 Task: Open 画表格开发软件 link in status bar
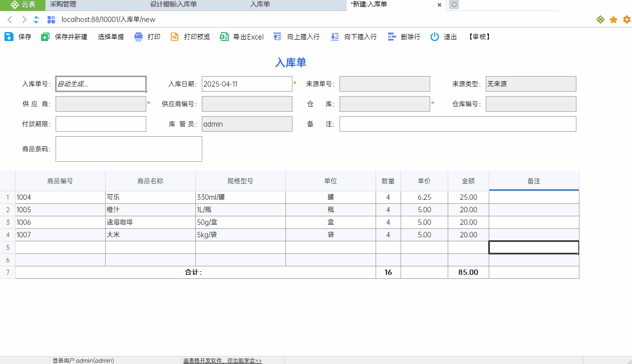[222, 360]
